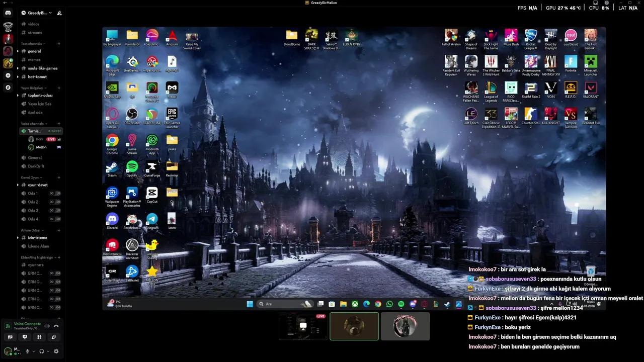Click stream preview thumbnail with LIVE badge
644x362 pixels.
303,326
